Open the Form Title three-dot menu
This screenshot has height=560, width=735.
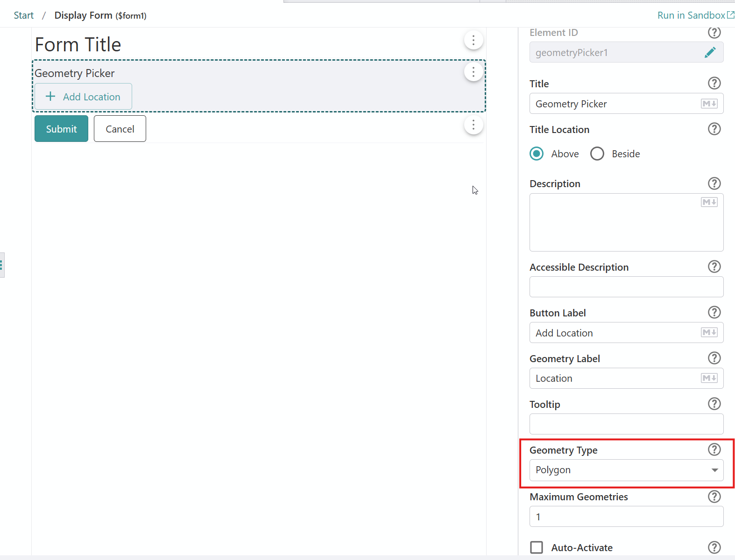pyautogui.click(x=473, y=41)
